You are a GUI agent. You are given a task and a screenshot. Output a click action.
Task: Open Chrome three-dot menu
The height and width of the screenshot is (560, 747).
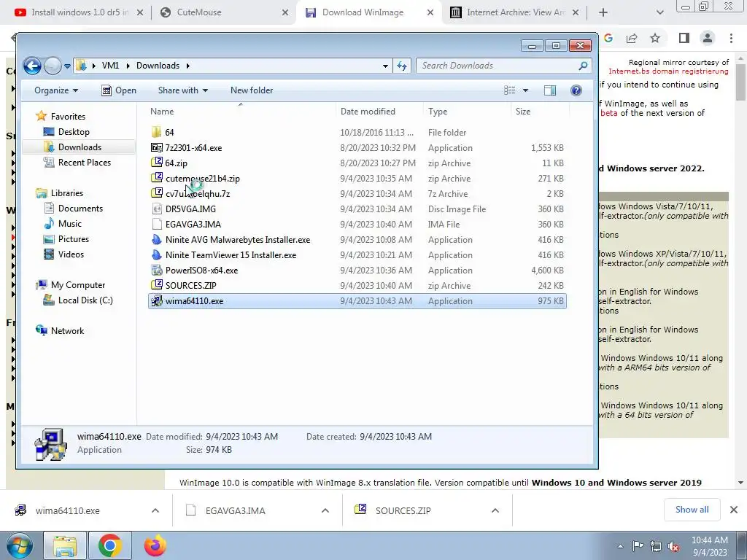[731, 38]
